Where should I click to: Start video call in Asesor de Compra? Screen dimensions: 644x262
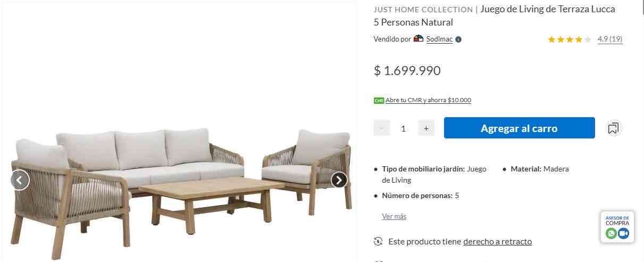[x=623, y=233]
